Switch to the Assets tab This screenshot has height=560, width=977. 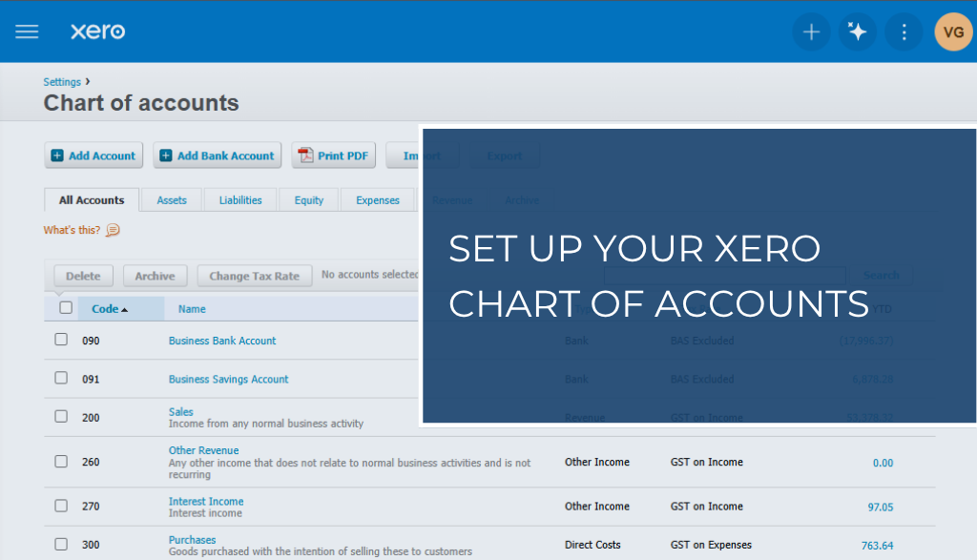171,199
